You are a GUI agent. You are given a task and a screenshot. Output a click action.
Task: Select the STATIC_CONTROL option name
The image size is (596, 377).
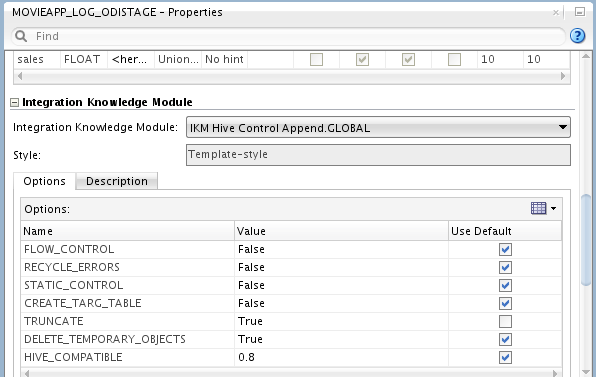tap(73, 285)
